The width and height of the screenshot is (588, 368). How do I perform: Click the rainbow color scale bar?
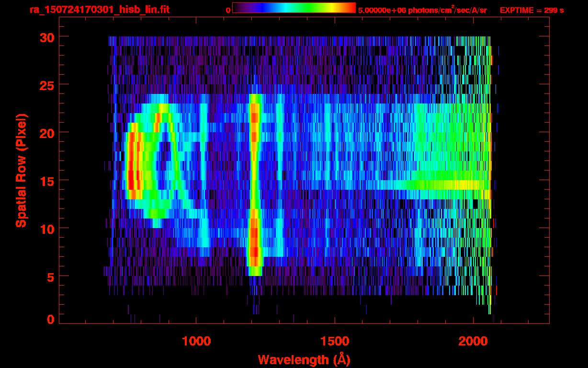coord(294,8)
